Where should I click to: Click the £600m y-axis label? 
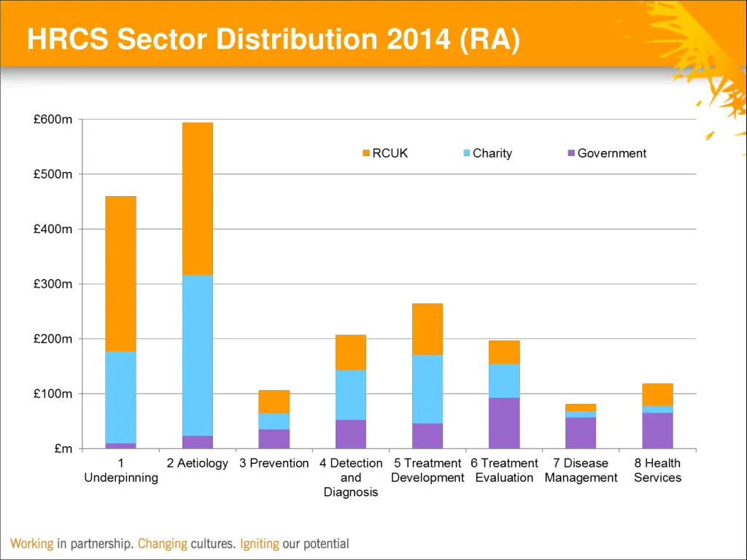click(53, 120)
